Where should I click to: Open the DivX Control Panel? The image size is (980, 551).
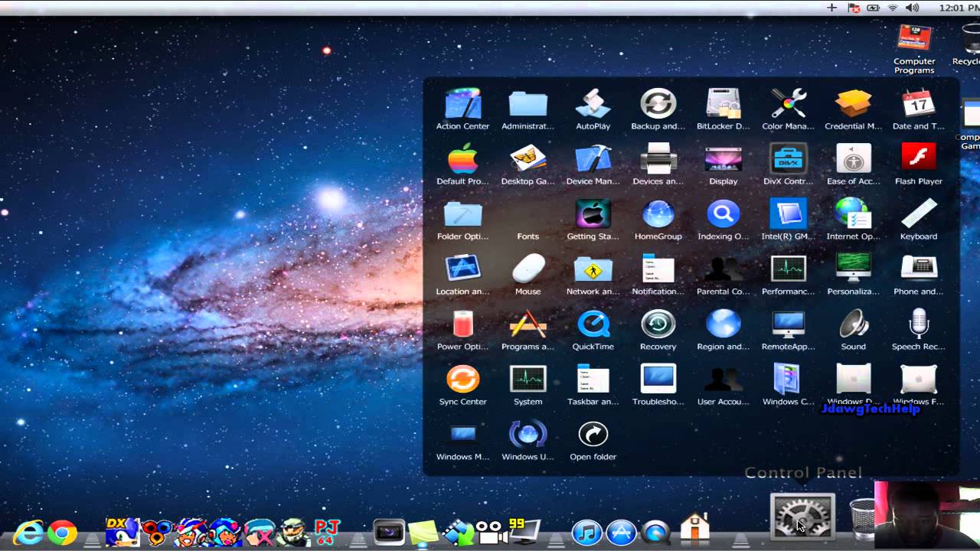[788, 161]
